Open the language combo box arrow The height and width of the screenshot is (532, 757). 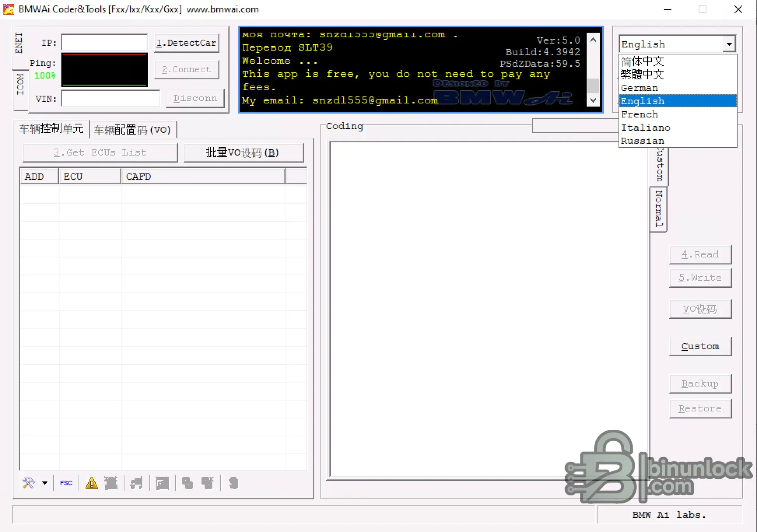click(729, 44)
